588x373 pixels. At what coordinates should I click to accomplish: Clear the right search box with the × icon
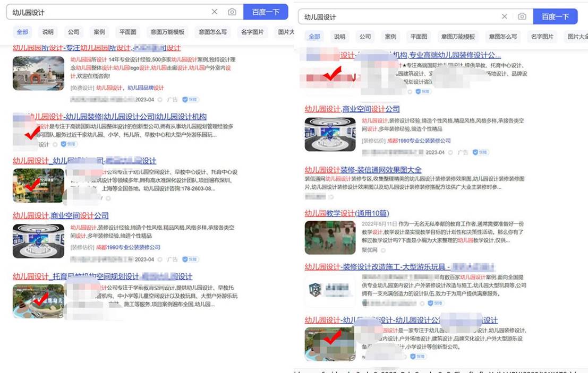coord(505,16)
